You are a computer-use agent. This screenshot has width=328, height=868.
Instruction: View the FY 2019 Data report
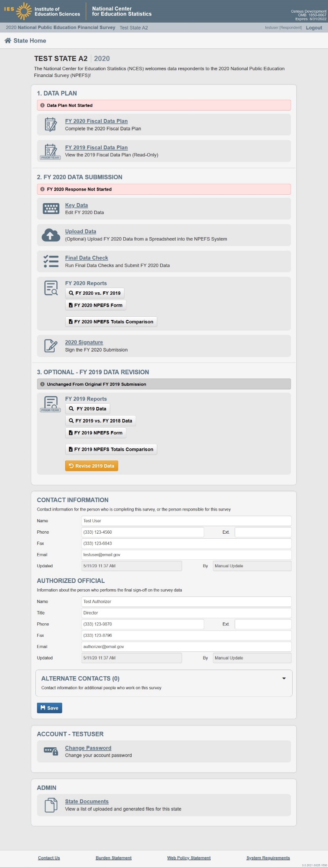pos(87,409)
